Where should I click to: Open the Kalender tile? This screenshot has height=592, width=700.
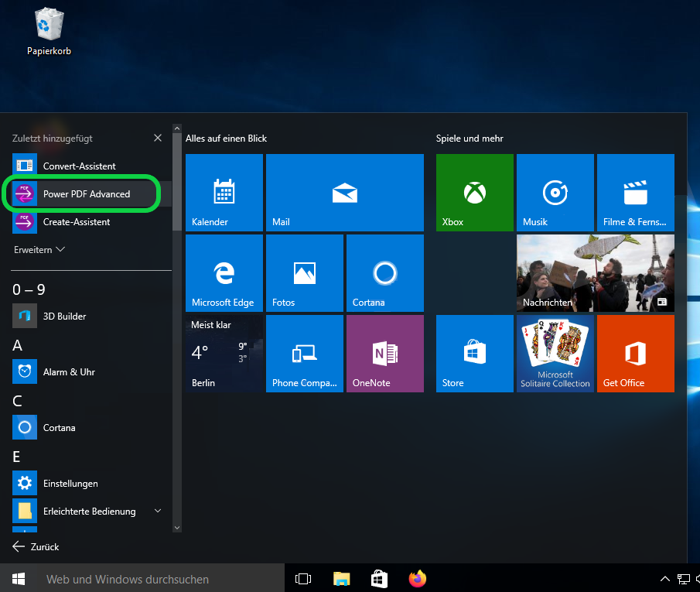[224, 193]
